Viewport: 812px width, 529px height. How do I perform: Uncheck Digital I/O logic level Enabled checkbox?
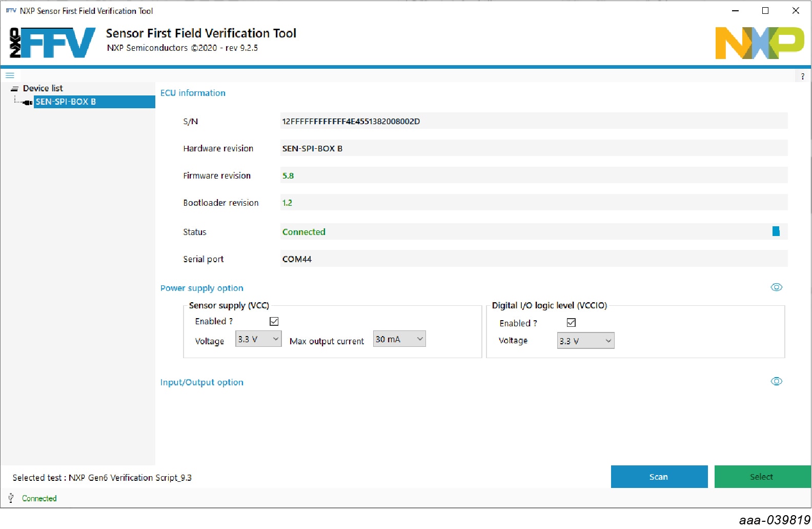click(571, 323)
